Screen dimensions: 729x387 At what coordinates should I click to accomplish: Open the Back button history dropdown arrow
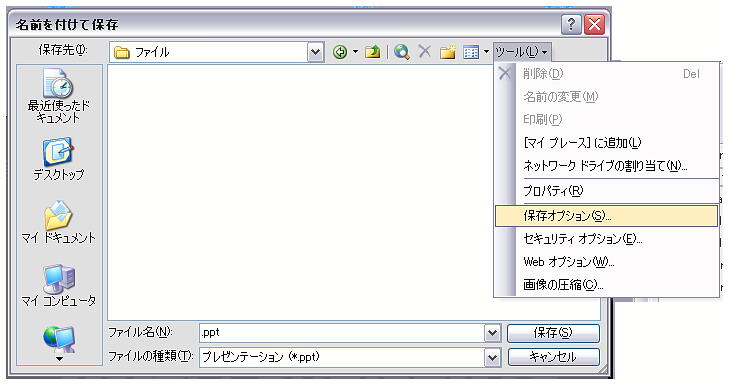pyautogui.click(x=355, y=52)
